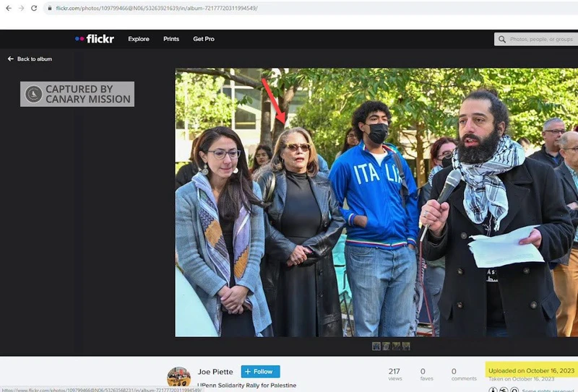Follow Joe Piette
Viewport: 578px width, 392px height.
[x=260, y=372]
